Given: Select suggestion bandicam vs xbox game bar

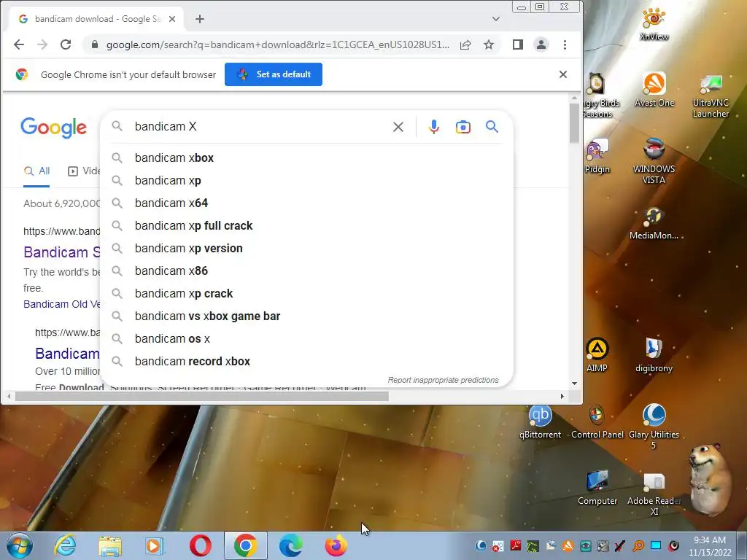Looking at the screenshot, I should click(307, 316).
